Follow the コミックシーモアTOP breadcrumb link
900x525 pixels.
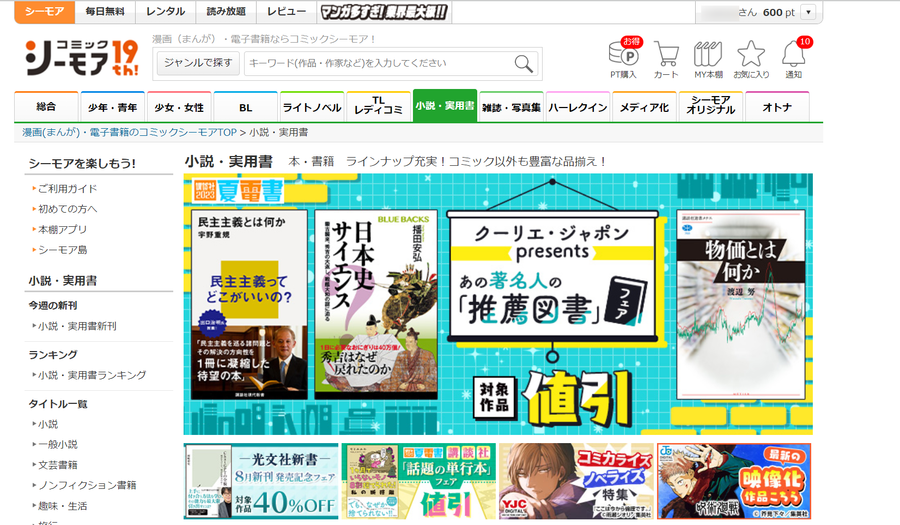point(129,133)
